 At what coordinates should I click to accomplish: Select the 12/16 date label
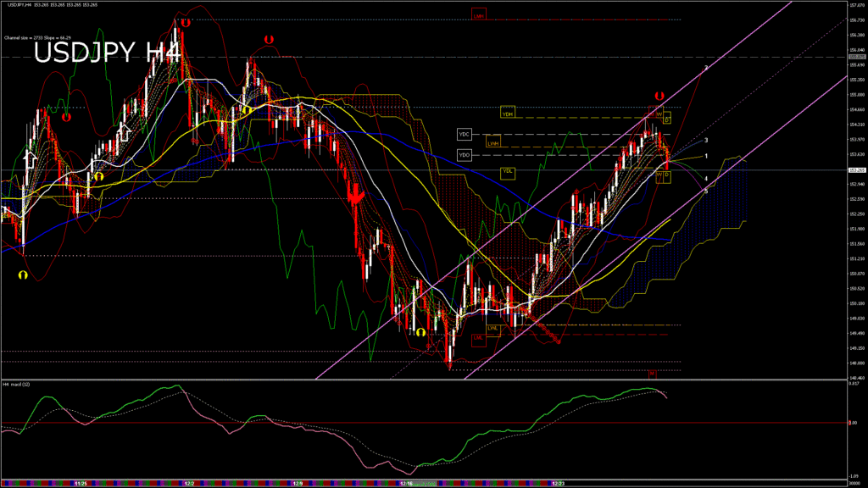[x=406, y=484]
